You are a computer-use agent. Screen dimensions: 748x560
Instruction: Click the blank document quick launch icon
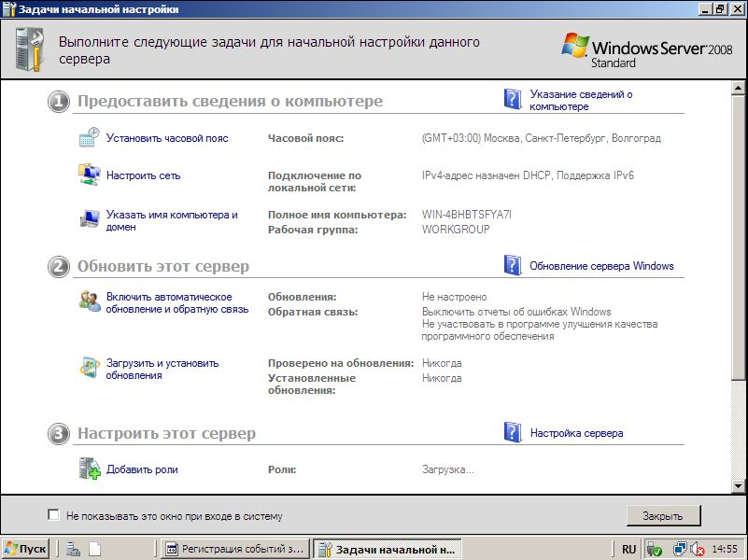coord(95,549)
